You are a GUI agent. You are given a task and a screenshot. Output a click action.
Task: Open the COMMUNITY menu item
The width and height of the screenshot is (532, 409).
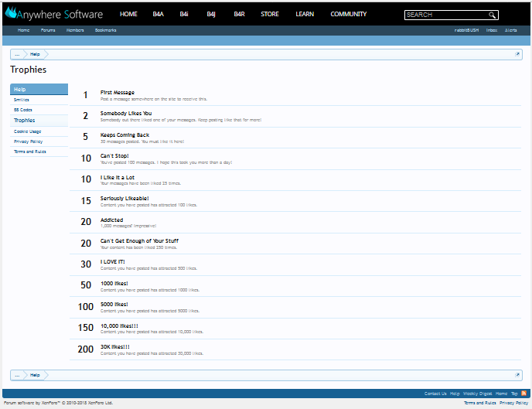tap(349, 14)
